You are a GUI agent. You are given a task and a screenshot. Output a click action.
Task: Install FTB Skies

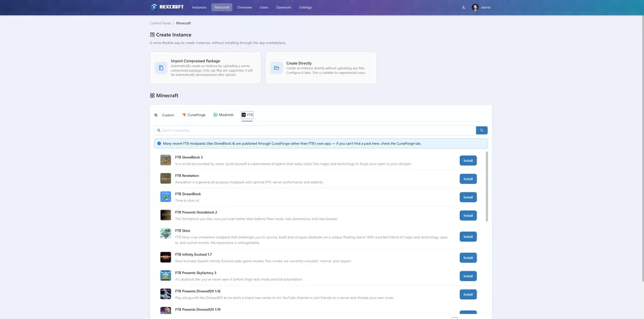coord(468,237)
